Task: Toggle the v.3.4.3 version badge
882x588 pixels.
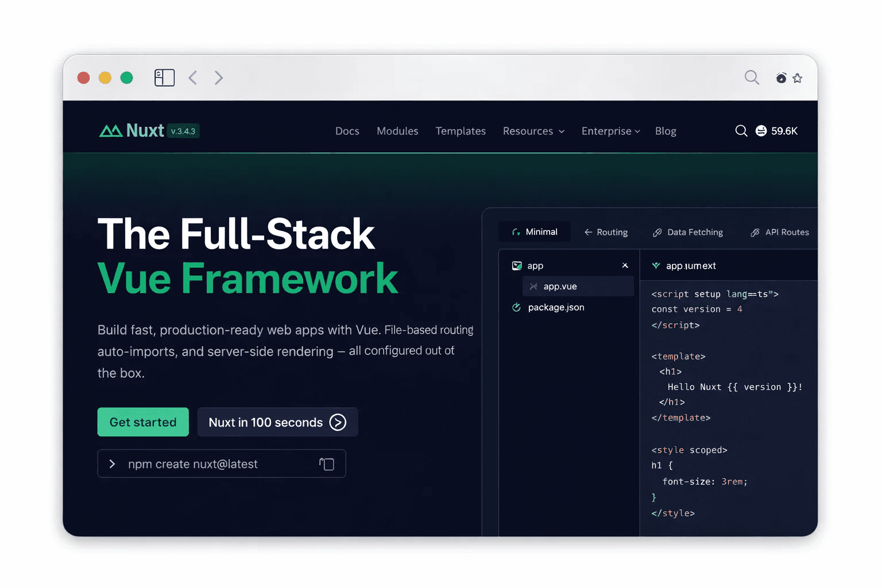Action: (x=184, y=131)
